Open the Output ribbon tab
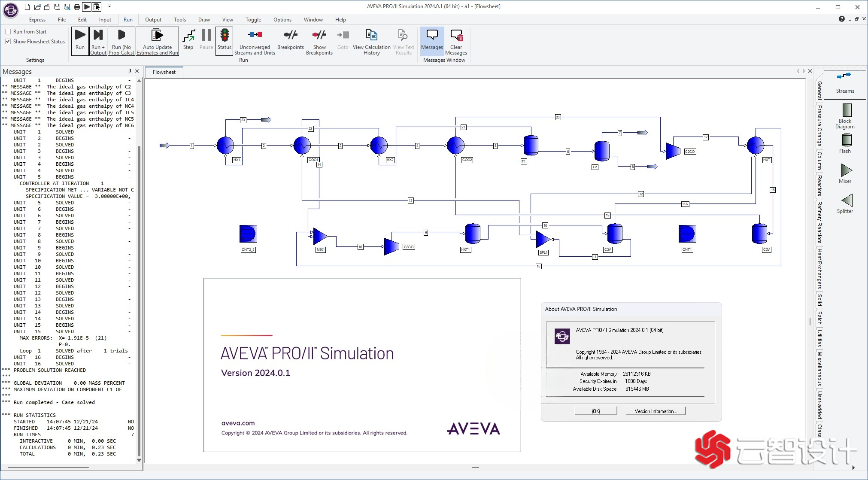The width and height of the screenshot is (868, 480). click(153, 20)
